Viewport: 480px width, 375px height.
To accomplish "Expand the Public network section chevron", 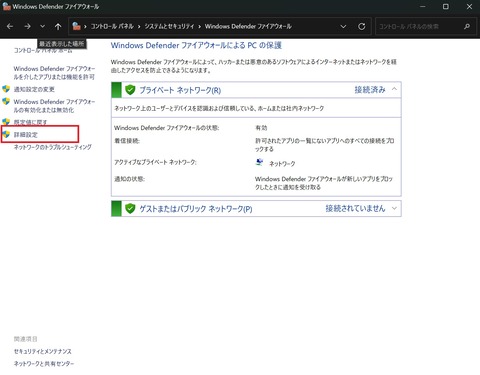I will [x=394, y=208].
